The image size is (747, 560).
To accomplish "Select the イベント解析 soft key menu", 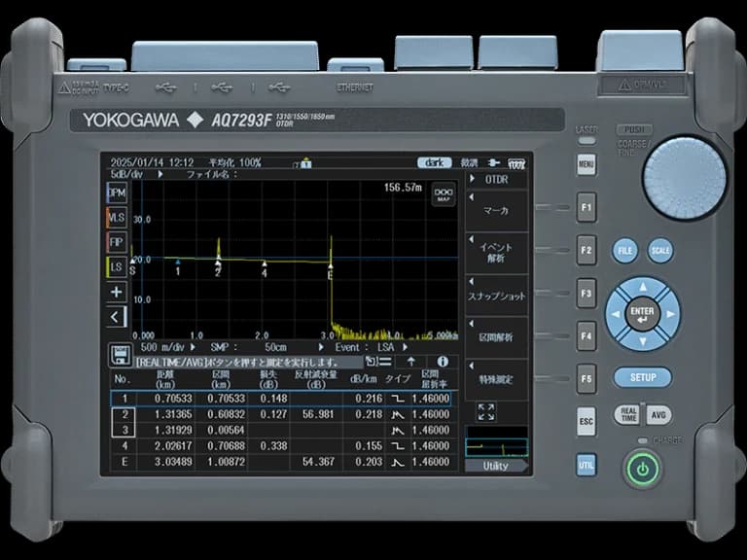I will tap(496, 253).
